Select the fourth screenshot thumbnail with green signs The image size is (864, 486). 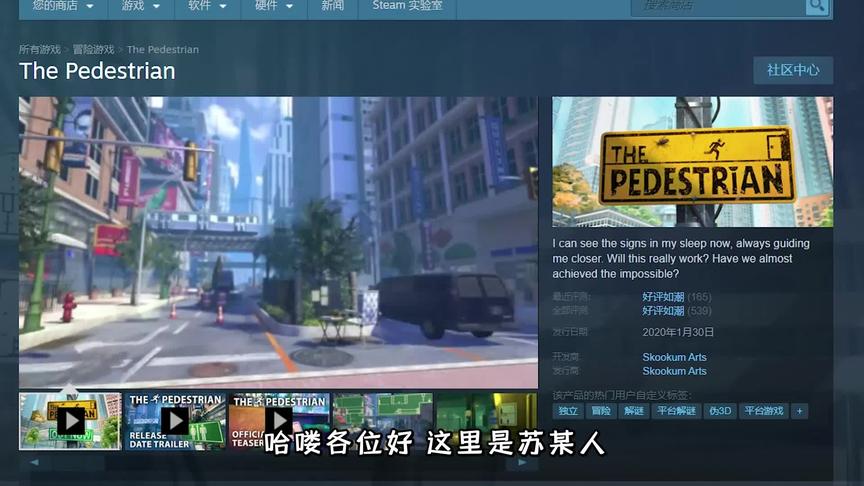(383, 421)
